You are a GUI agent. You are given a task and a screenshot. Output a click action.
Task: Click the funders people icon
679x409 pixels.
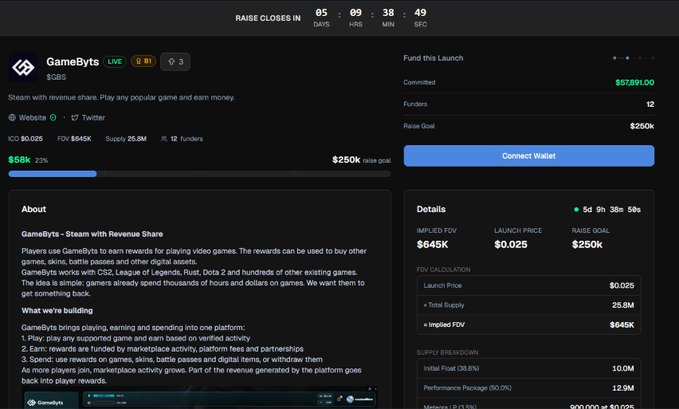(x=164, y=139)
